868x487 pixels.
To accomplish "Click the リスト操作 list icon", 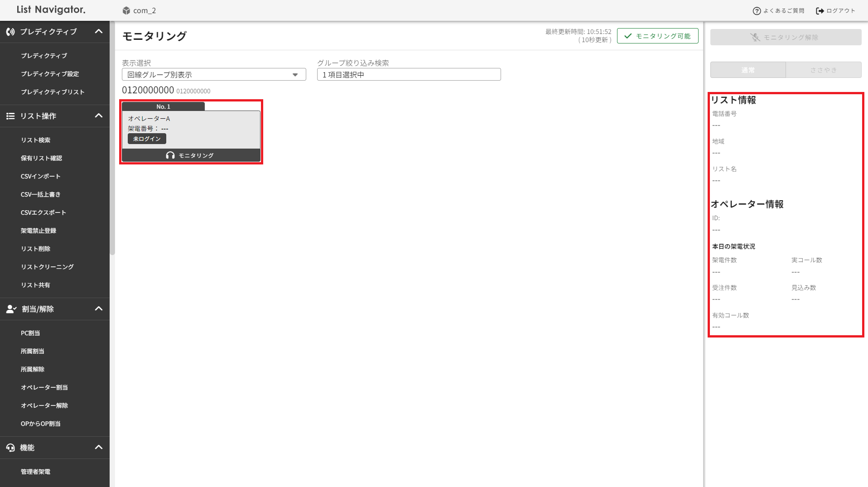I will tap(10, 116).
